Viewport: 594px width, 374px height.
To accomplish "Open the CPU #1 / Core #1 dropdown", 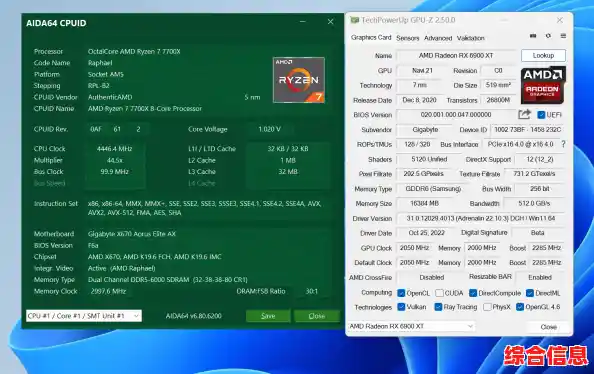I will click(x=84, y=316).
